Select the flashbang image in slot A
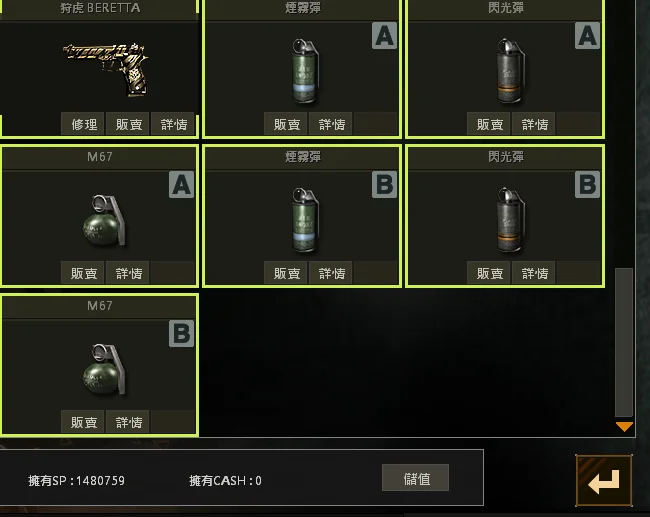The width and height of the screenshot is (650, 517). tap(510, 71)
